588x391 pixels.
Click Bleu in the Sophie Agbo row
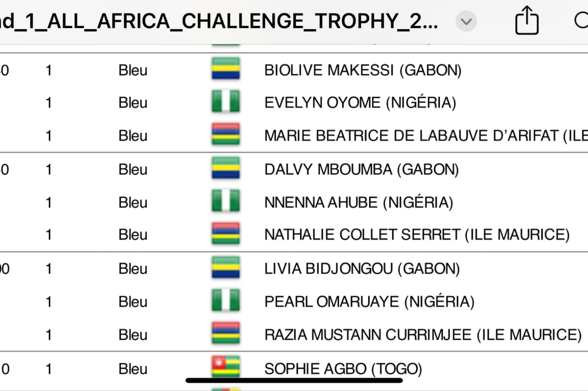133,369
